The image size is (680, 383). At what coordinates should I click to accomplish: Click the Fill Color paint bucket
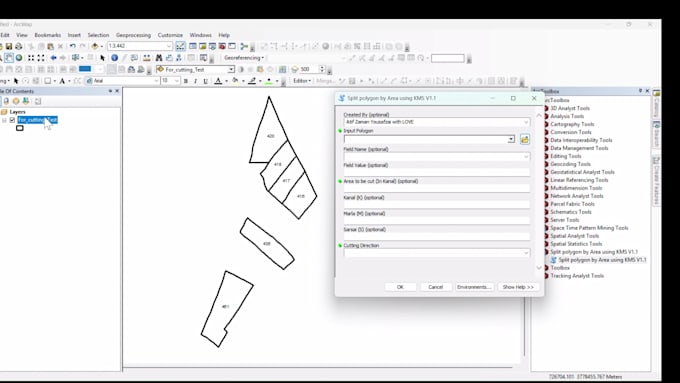pos(235,81)
